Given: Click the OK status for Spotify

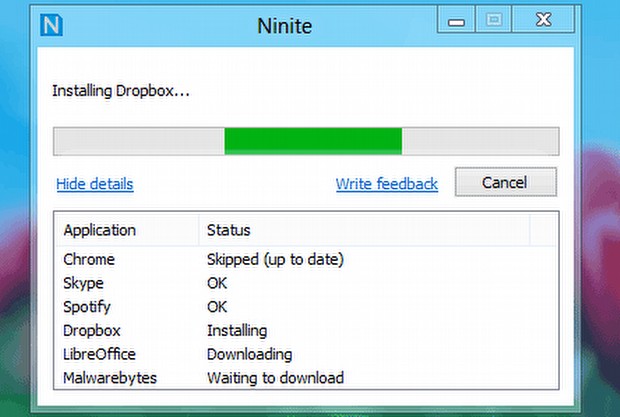Looking at the screenshot, I should pos(217,307).
